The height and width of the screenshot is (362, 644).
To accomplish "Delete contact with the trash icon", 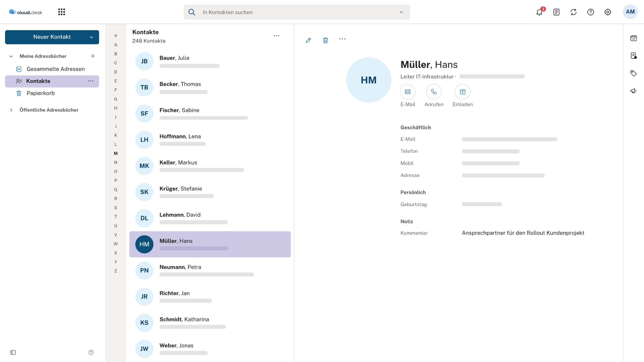I will click(x=325, y=40).
